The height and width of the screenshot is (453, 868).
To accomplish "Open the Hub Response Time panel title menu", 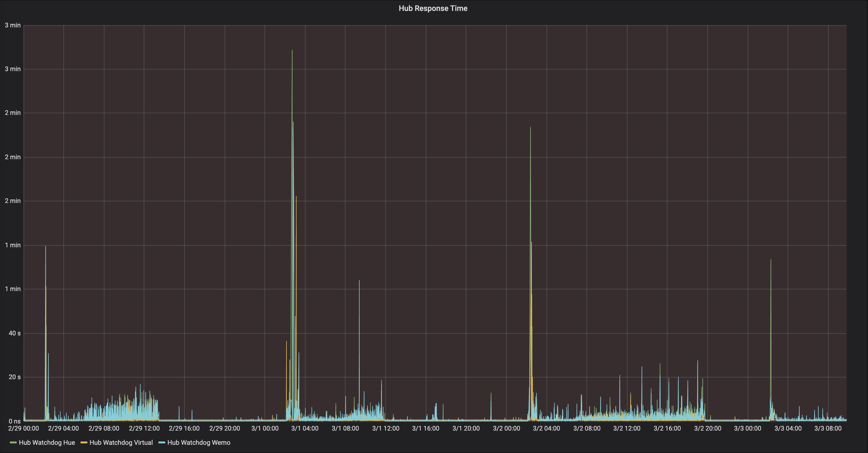I will click(x=433, y=8).
